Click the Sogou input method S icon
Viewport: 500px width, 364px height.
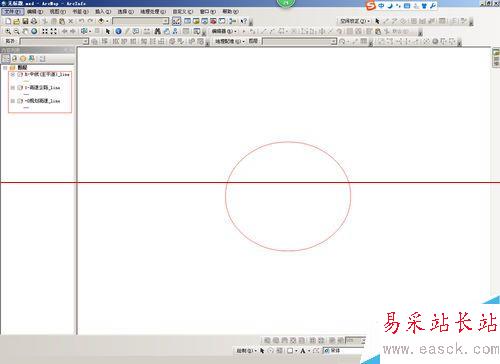pyautogui.click(x=371, y=6)
